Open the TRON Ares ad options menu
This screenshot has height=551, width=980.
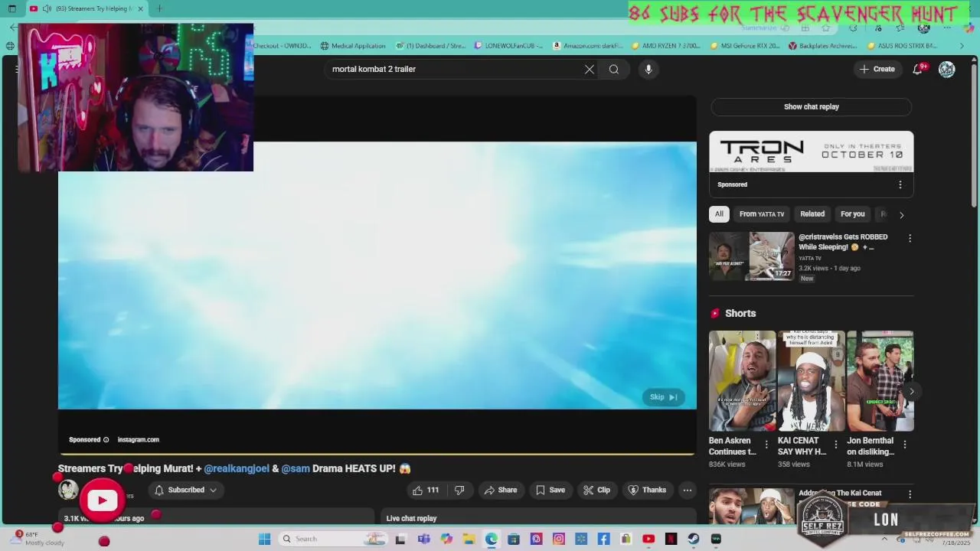(x=900, y=184)
